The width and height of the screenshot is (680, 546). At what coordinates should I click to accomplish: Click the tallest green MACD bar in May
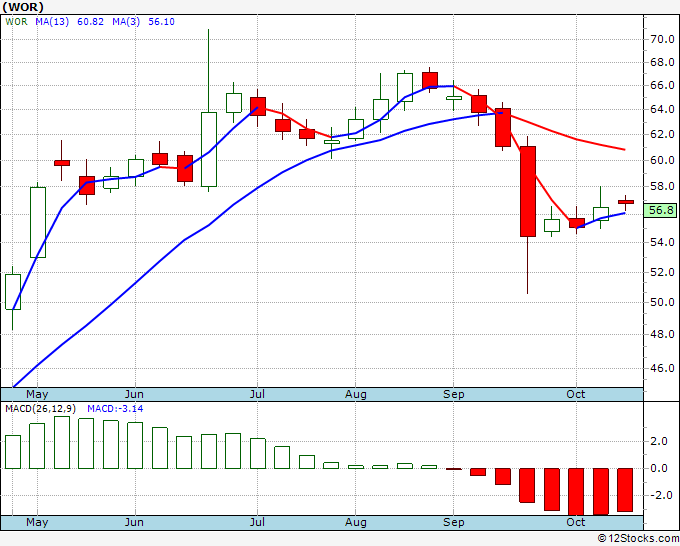[x=62, y=442]
